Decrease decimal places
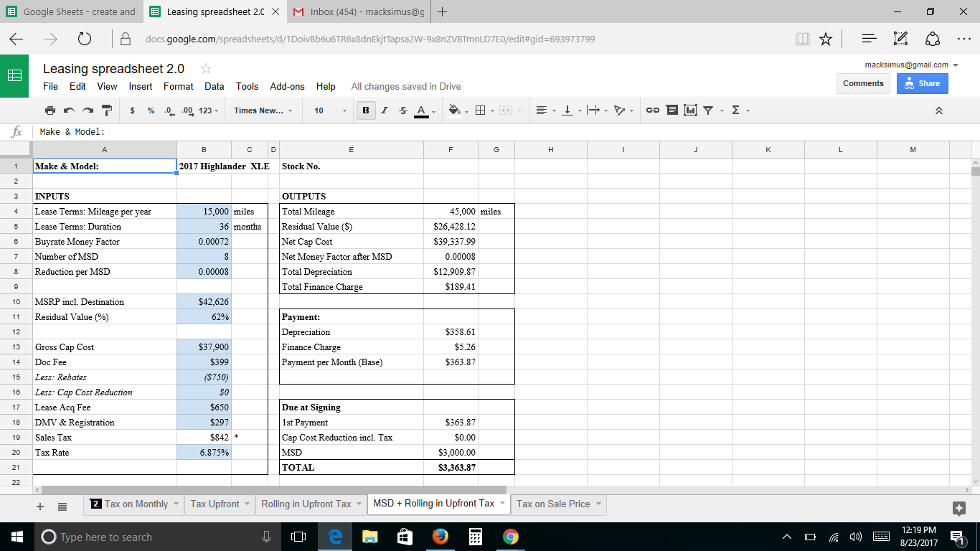Viewport: 980px width, 551px height. [169, 110]
